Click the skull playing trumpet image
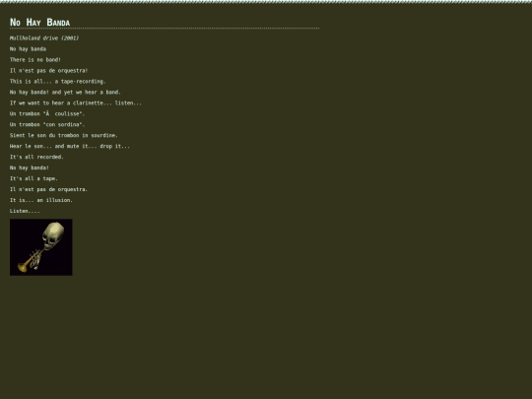532x399 pixels. pos(41,247)
